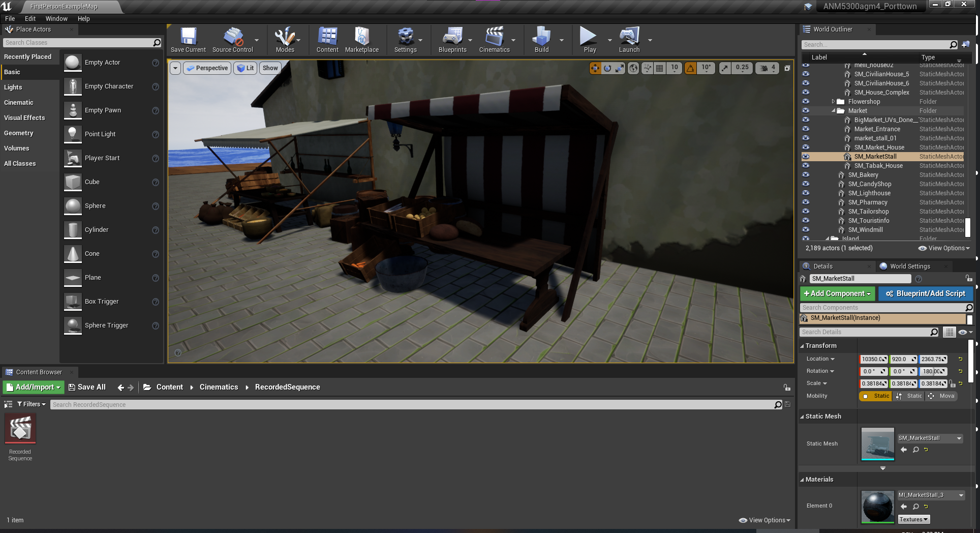
Task: Open the Marketplace toolbar icon
Action: (x=362, y=40)
